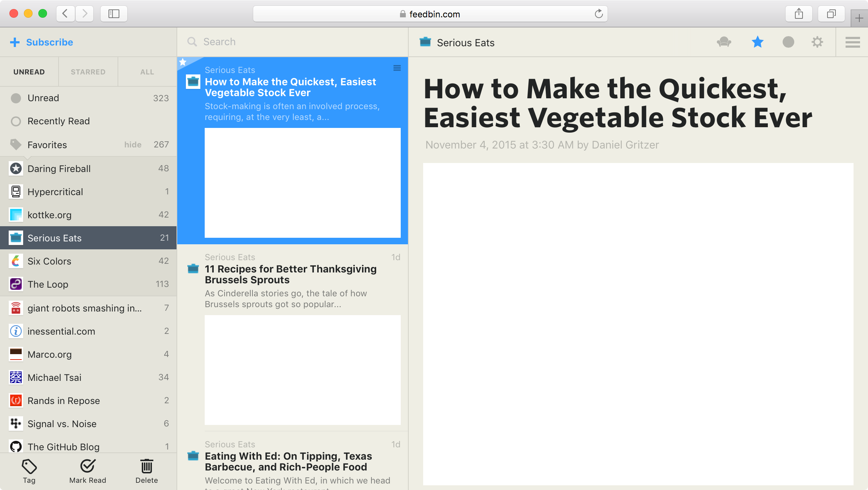This screenshot has width=868, height=490.
Task: Click The Loop unread count 113
Action: coord(162,284)
